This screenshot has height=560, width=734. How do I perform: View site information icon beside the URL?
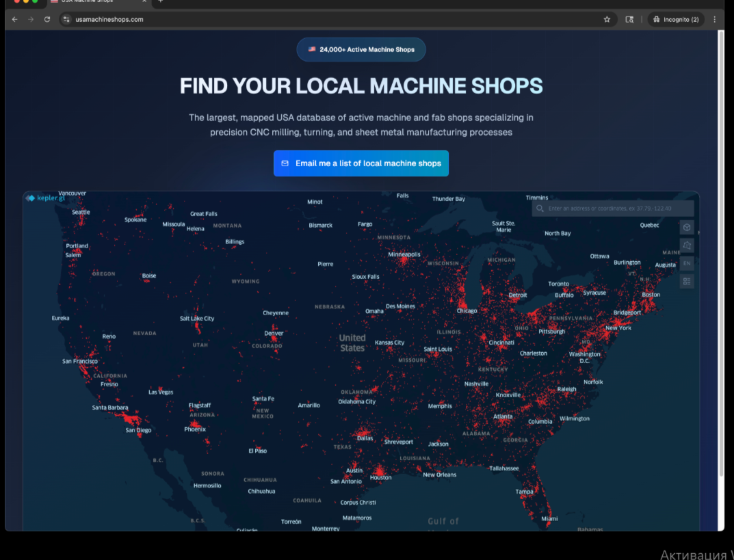(x=66, y=19)
